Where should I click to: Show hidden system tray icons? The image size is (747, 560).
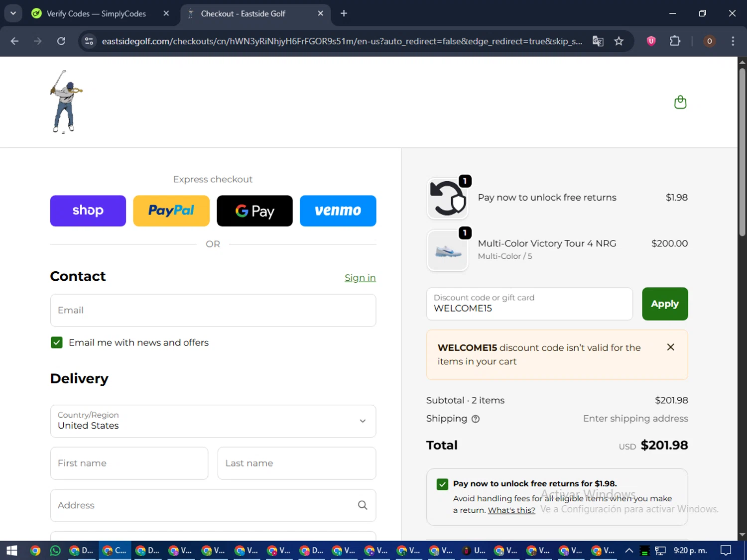click(x=629, y=550)
